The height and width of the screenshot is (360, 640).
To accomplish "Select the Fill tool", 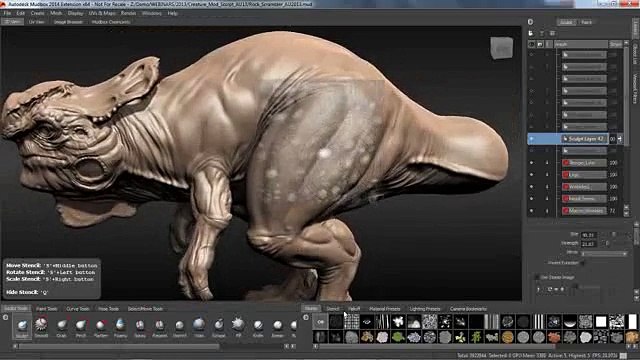I will (x=238, y=327).
